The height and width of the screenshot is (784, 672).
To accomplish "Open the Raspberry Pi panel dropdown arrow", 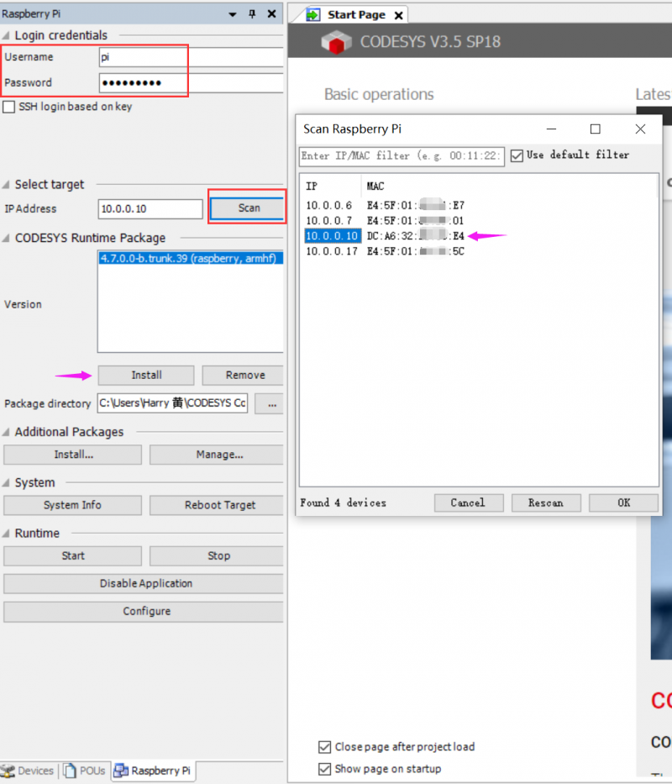I will [x=233, y=14].
